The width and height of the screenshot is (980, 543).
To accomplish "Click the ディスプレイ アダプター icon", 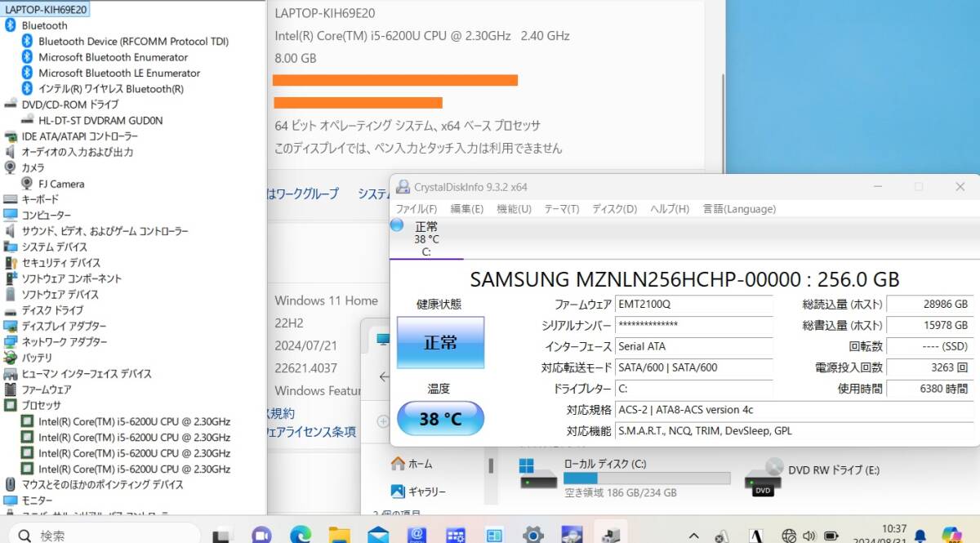I will click(x=11, y=326).
